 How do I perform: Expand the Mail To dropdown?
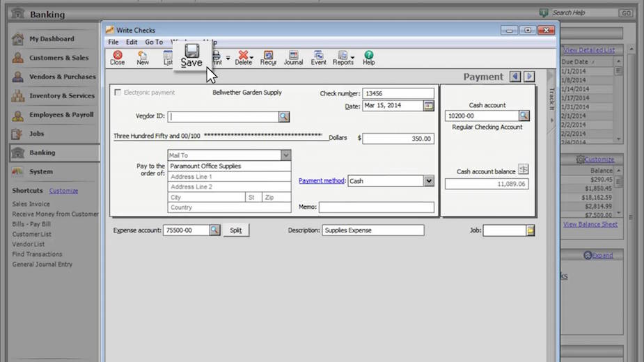tap(286, 155)
